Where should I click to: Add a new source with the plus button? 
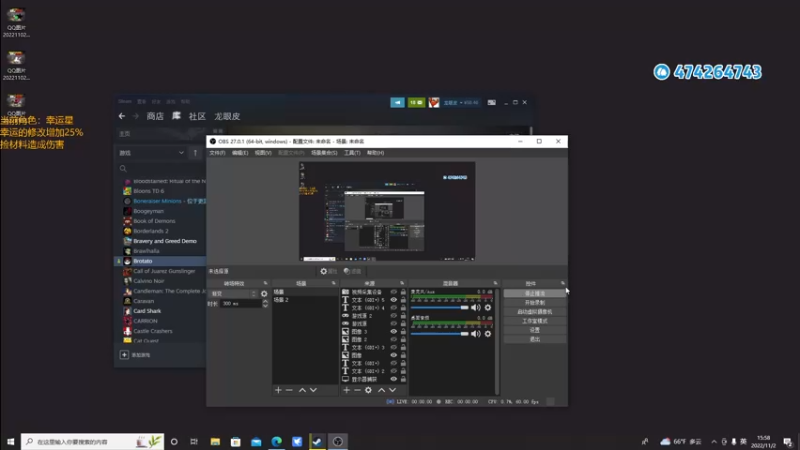point(346,390)
